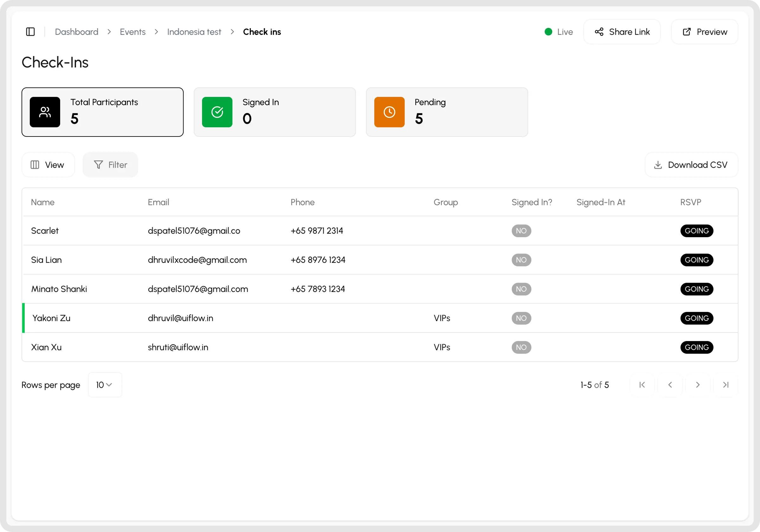Toggle Xian Xu's NO signed-in badge
Screen dimensions: 760x532
click(521, 347)
